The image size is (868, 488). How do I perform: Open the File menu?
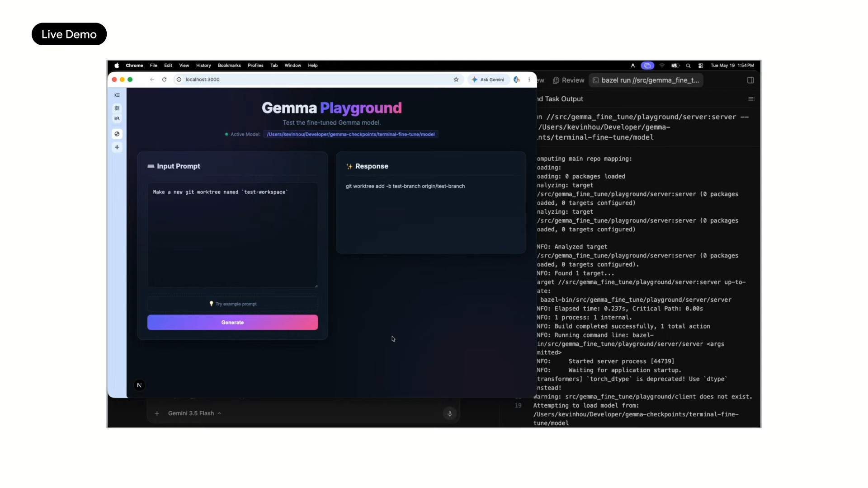pyautogui.click(x=154, y=66)
